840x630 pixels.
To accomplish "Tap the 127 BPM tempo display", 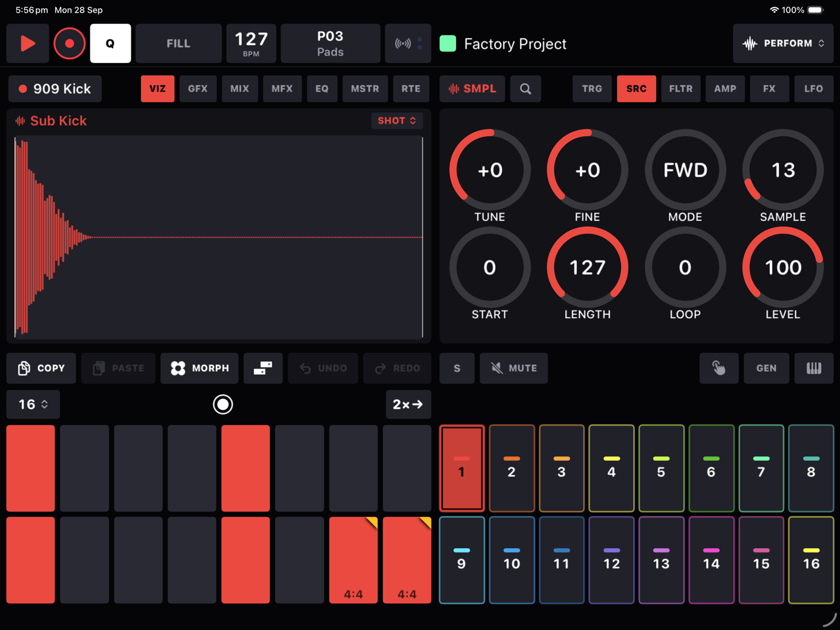I will (252, 43).
